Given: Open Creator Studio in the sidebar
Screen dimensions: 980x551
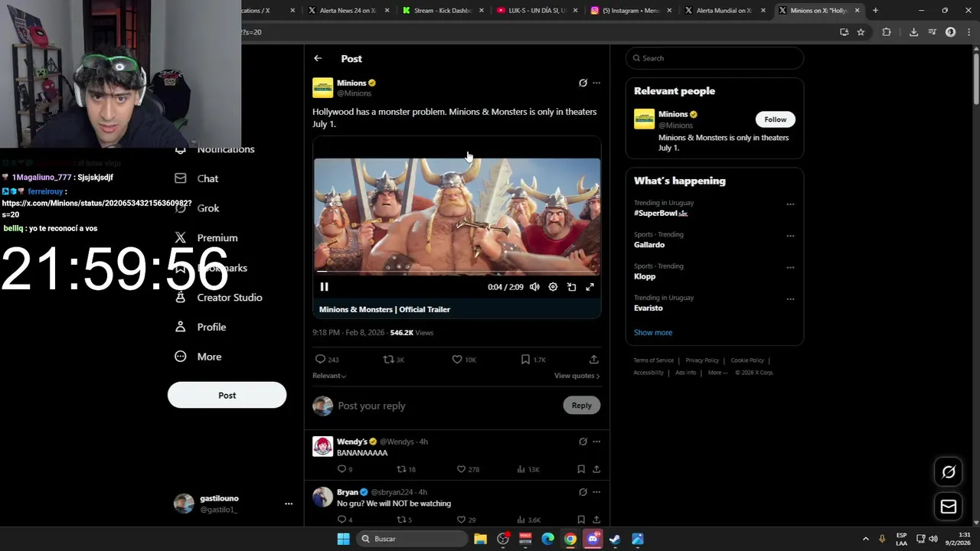Looking at the screenshot, I should 218,298.
